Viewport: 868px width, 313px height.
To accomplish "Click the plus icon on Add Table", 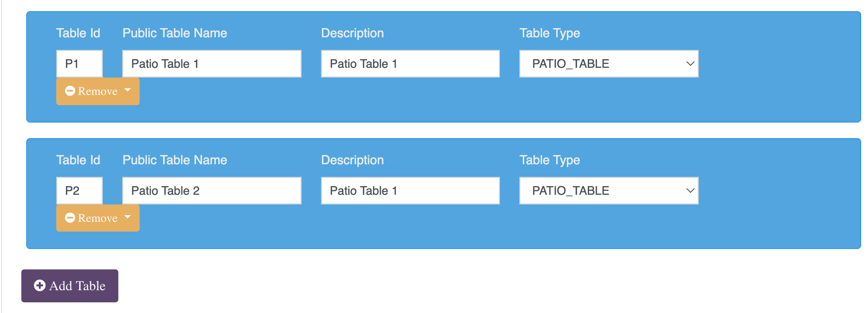I will (x=40, y=285).
